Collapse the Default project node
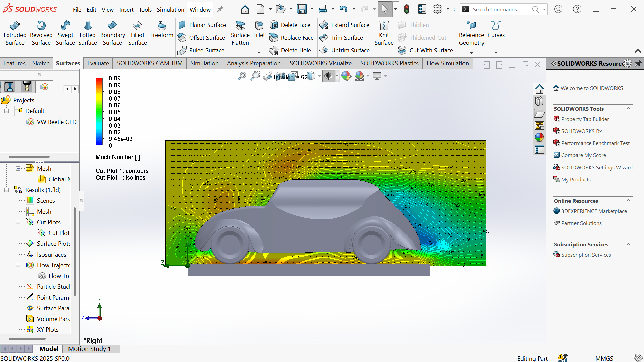The image size is (644, 362). pyautogui.click(x=6, y=111)
